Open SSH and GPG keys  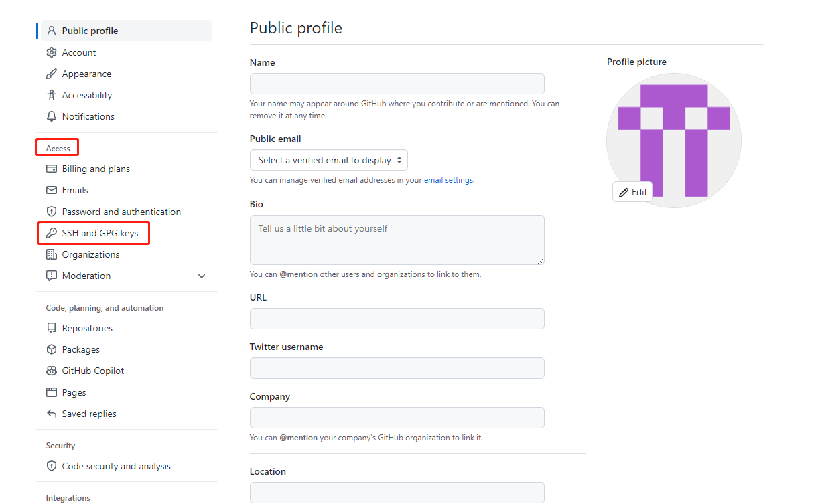click(x=100, y=233)
